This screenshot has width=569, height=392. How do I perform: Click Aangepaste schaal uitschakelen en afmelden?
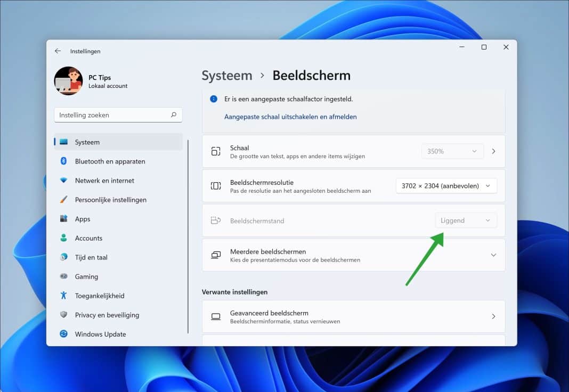290,116
